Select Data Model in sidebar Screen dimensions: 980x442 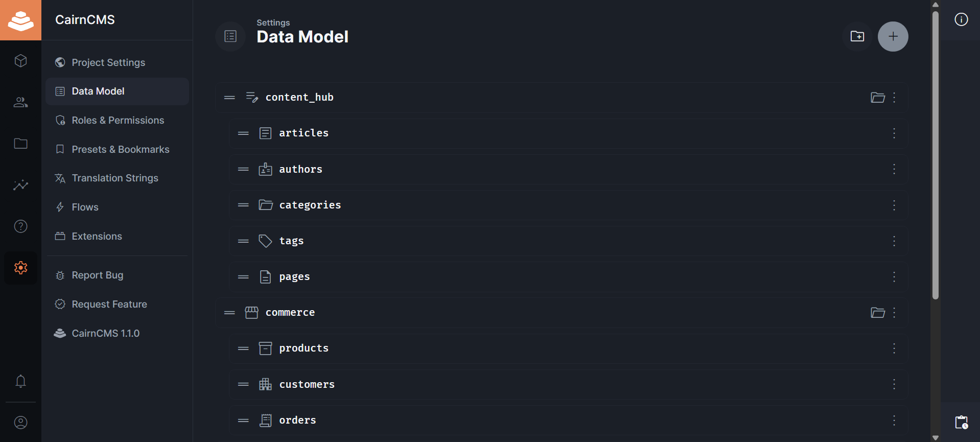point(117,91)
